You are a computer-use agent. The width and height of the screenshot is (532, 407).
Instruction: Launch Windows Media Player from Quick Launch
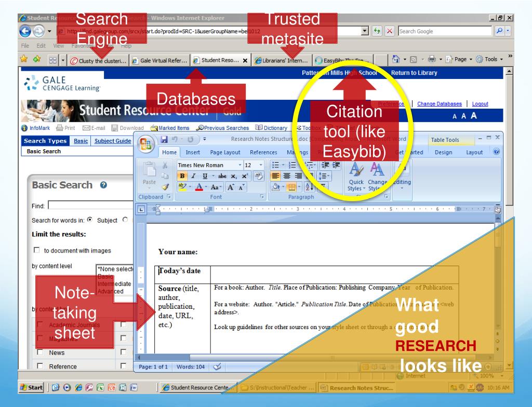point(67,387)
